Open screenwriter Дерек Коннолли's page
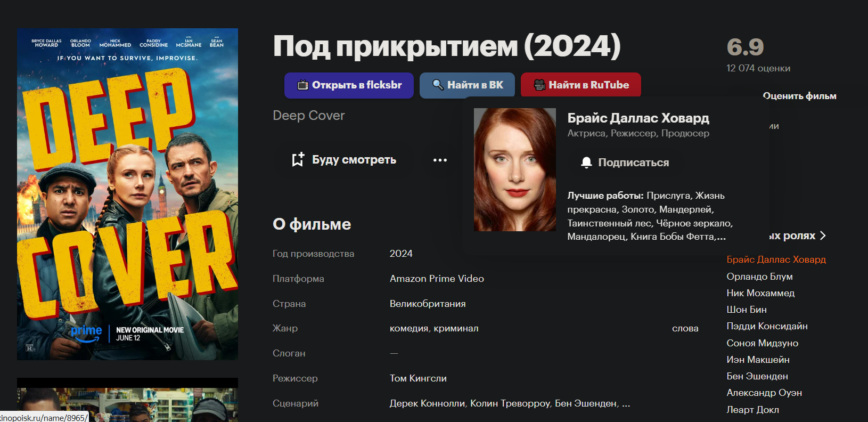Image resolution: width=868 pixels, height=422 pixels. coord(427,403)
